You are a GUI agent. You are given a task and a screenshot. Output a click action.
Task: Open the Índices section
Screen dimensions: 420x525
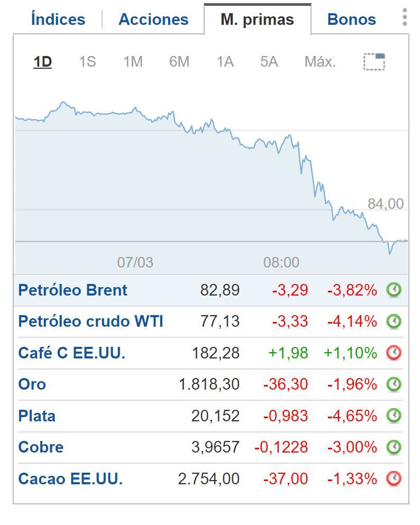point(57,19)
